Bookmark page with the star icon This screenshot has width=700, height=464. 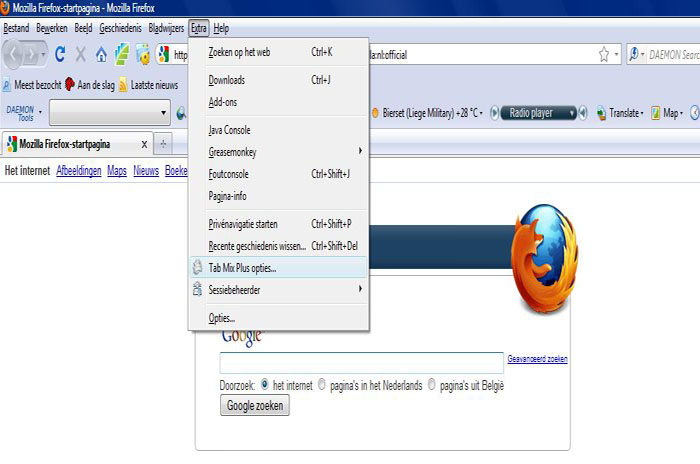(x=604, y=54)
